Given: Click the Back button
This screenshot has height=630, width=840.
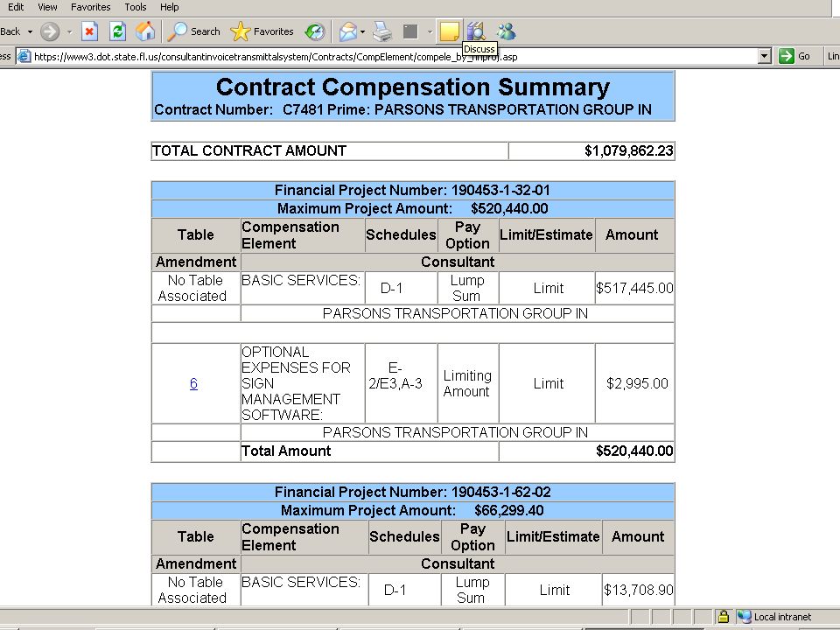Looking at the screenshot, I should click(10, 31).
